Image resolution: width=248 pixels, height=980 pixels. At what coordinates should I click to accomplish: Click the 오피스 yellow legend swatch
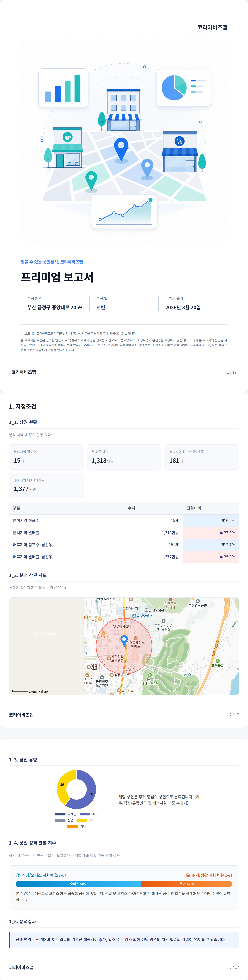tap(82, 820)
